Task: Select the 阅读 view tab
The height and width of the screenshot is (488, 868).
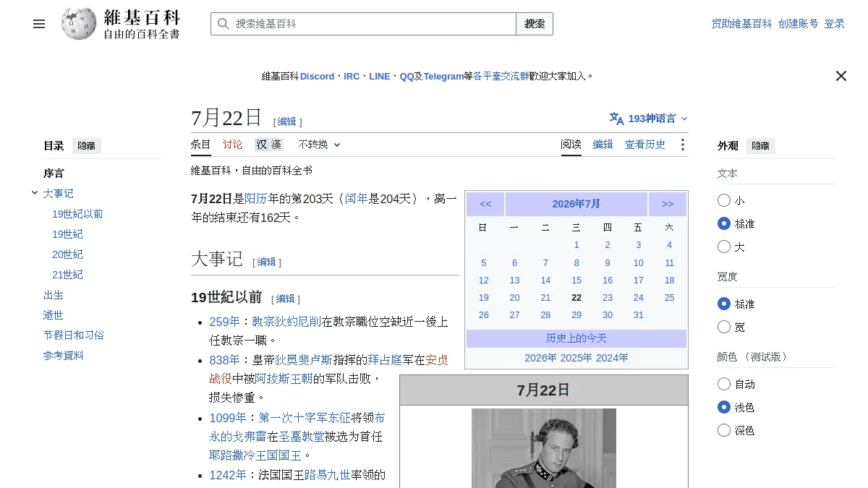Action: pyautogui.click(x=571, y=145)
